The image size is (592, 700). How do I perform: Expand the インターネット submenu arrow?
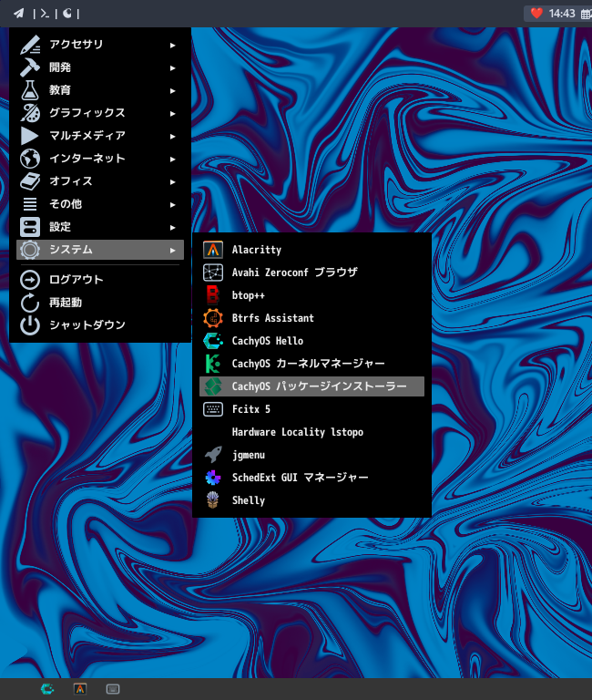[173, 159]
